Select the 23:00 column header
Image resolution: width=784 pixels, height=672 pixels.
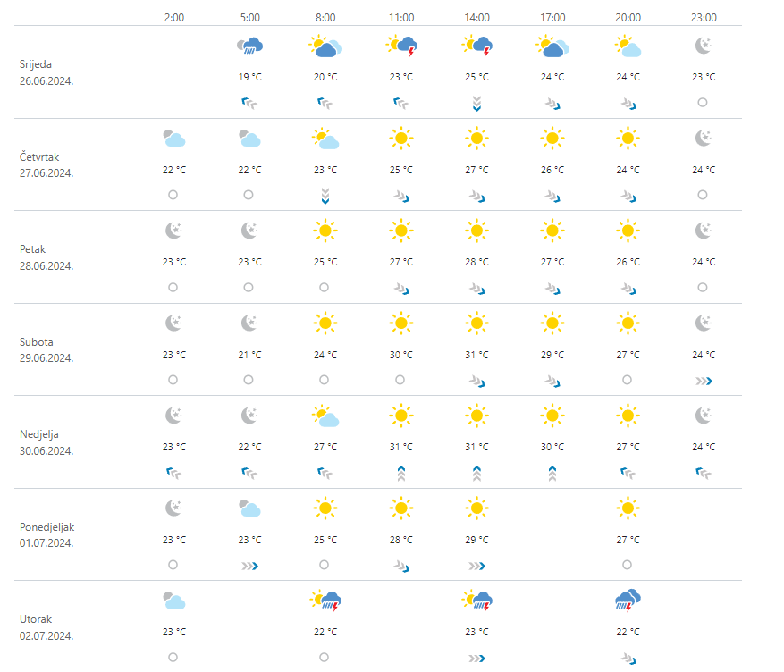pyautogui.click(x=704, y=17)
